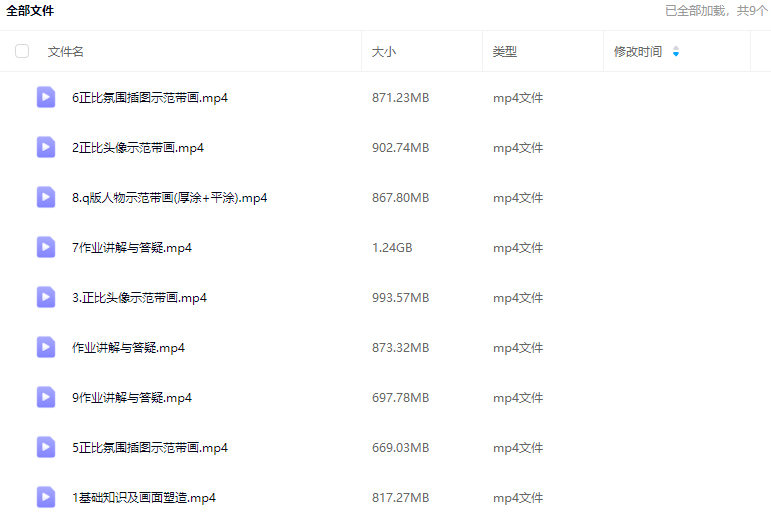
Task: Sort the list by the 类型 column header
Action: pyautogui.click(x=505, y=52)
